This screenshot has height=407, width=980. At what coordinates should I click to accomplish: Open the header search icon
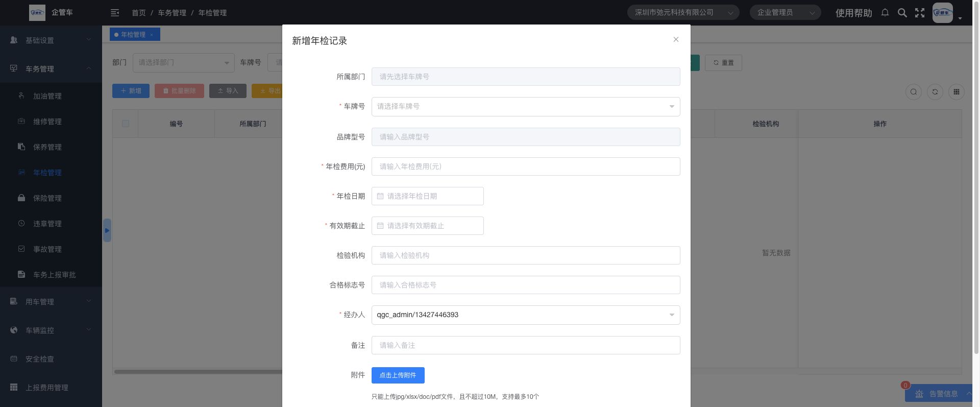pos(902,13)
